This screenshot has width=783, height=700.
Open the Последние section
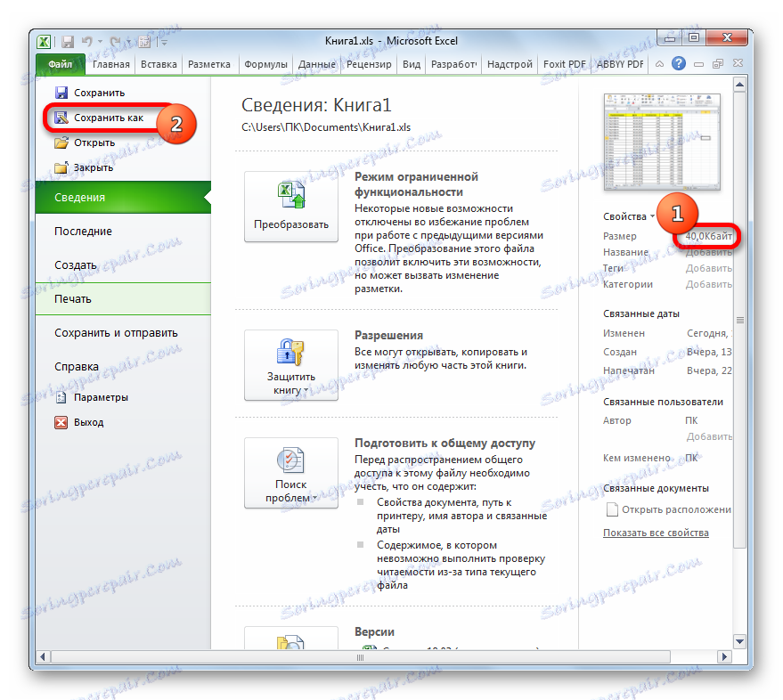[x=123, y=232]
